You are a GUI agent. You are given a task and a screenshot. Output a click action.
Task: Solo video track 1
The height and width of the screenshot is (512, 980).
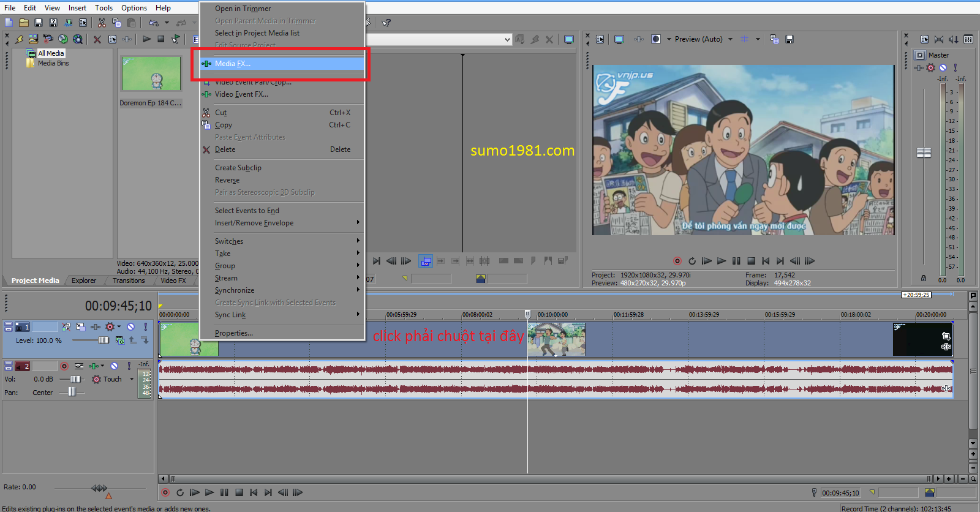pos(145,327)
